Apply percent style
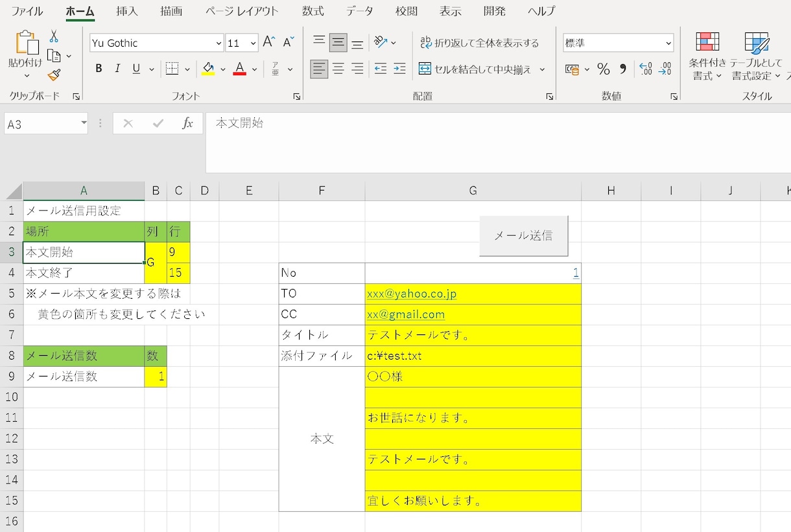The image size is (791, 532). coord(604,69)
